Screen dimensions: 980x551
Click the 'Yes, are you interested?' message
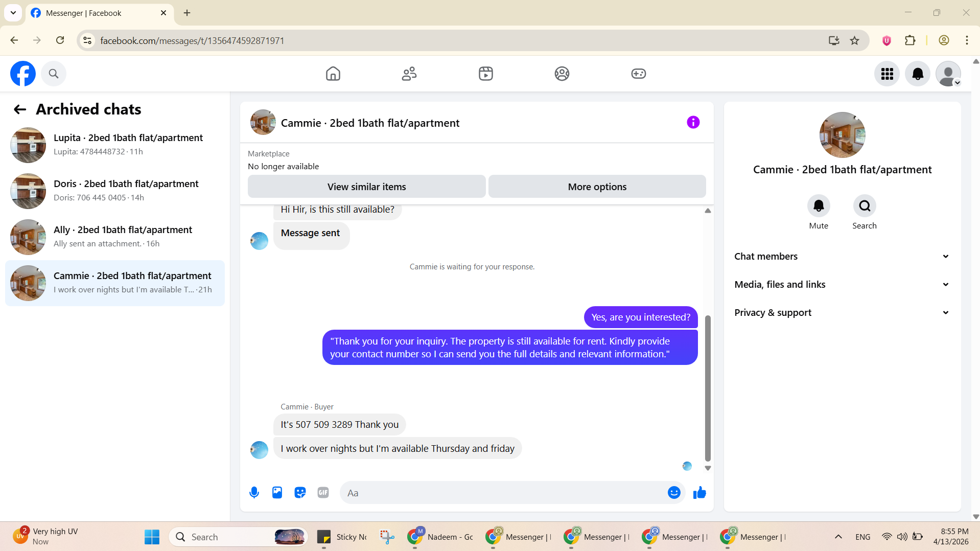point(641,317)
